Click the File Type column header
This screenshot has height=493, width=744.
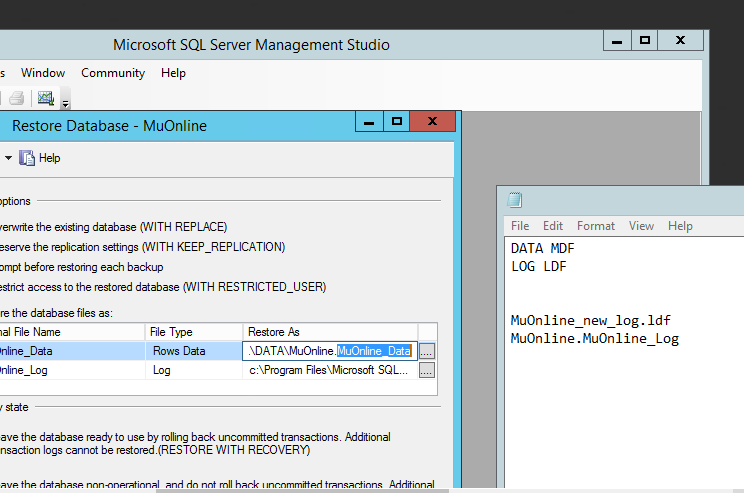click(171, 332)
